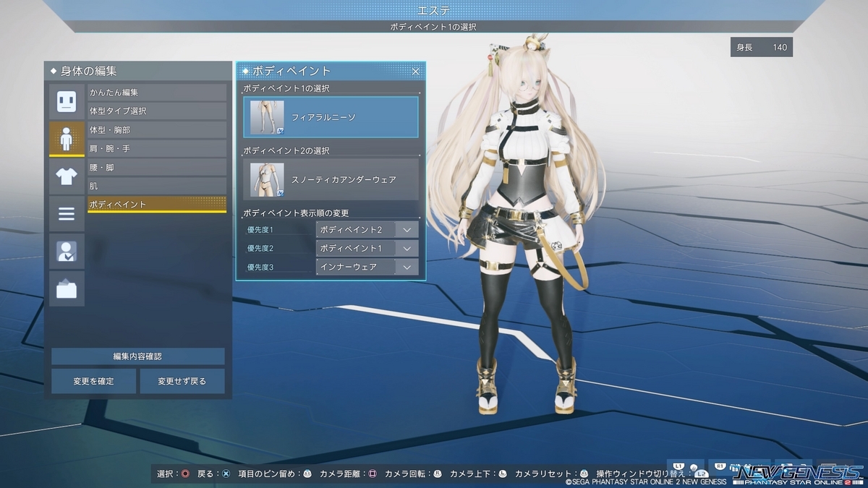Choose the スノーティカアンダーウェア body paint 2 row

point(331,179)
